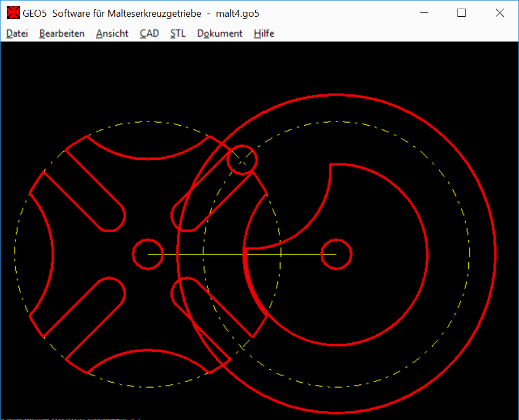Click the Maltese cross wheel's center hole
This screenshot has width=519, height=420.
147,254
